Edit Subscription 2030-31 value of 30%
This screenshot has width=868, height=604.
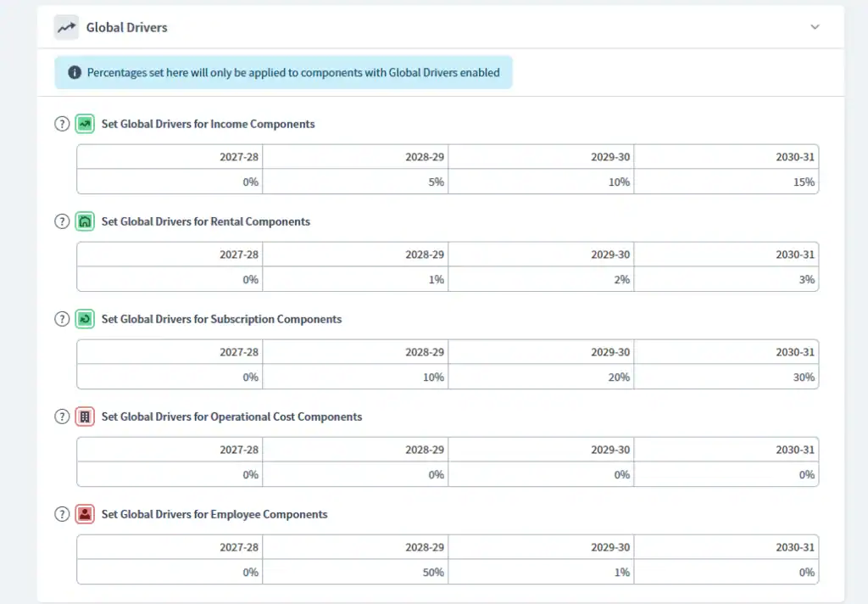[726, 377]
